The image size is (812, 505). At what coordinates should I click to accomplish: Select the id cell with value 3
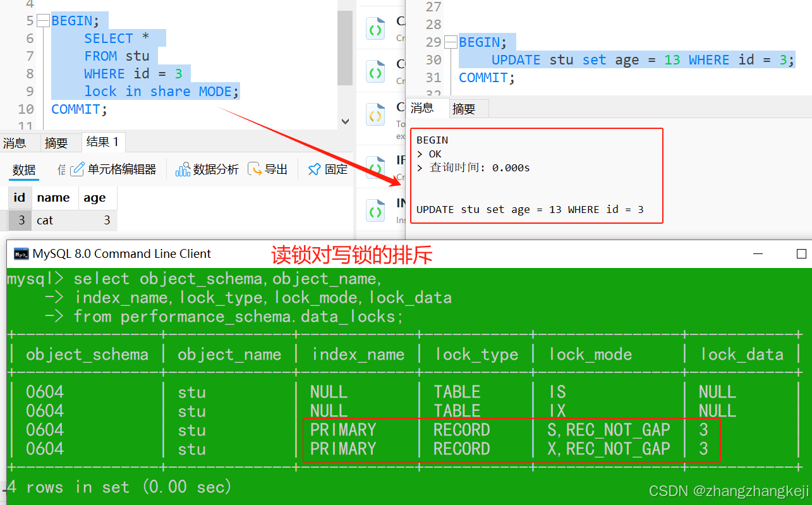coord(20,221)
